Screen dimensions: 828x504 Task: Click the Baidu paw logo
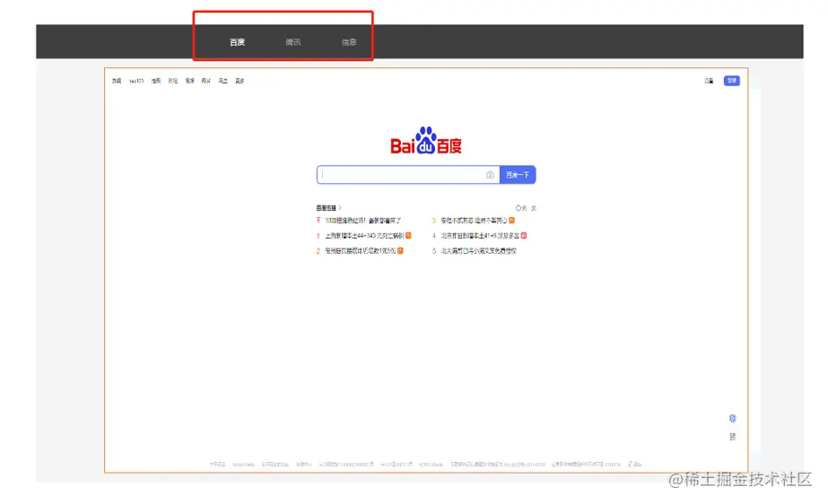tap(425, 141)
